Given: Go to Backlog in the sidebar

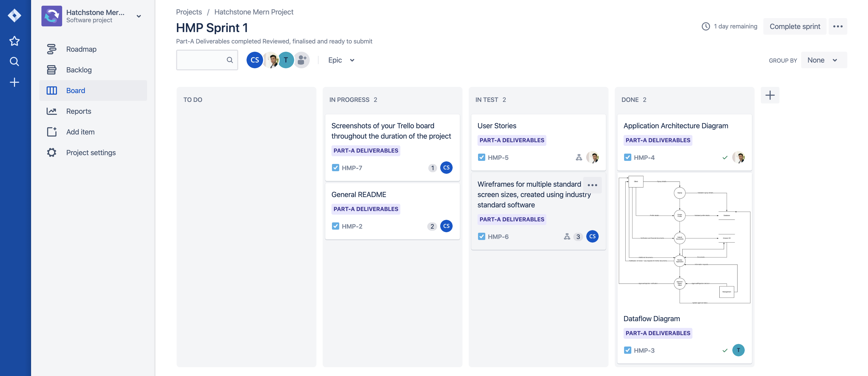Looking at the screenshot, I should 79,70.
